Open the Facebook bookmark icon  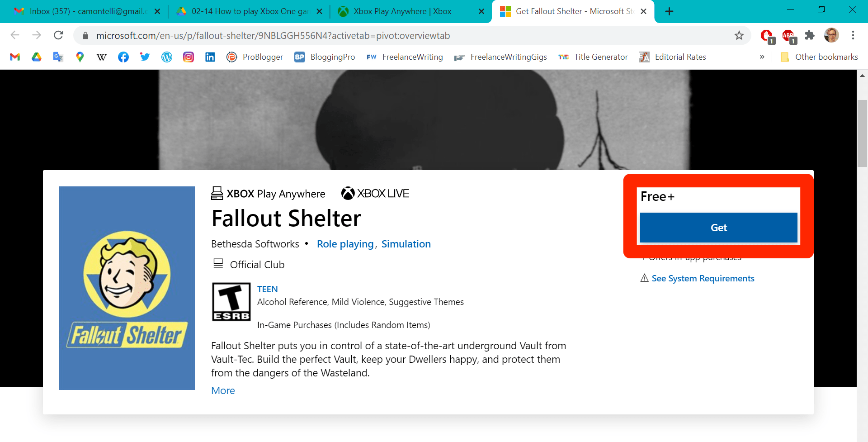click(x=123, y=57)
